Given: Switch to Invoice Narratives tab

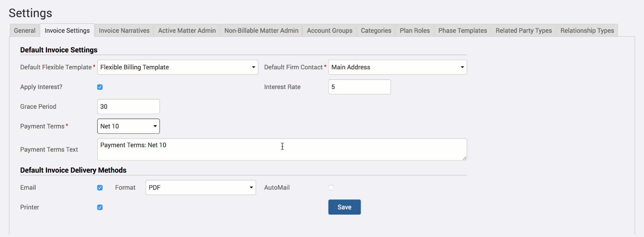Looking at the screenshot, I should click(124, 31).
